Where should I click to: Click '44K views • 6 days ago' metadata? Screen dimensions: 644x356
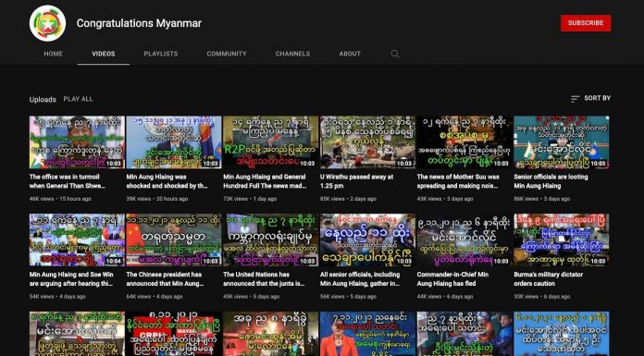pos(445,297)
